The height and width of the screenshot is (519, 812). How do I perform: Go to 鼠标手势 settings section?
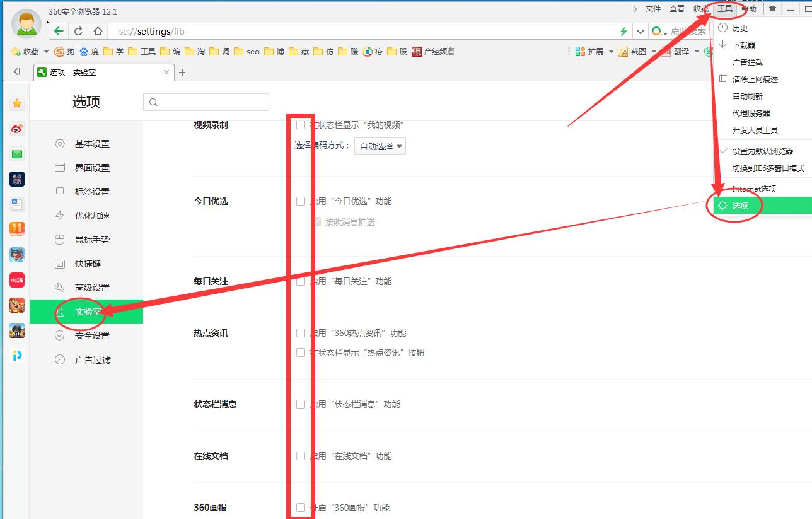[86, 240]
